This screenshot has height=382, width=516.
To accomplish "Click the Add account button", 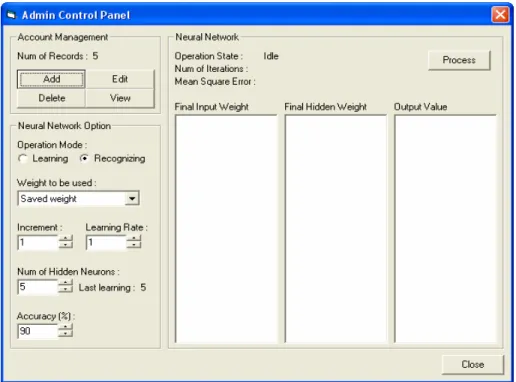I will (51, 79).
